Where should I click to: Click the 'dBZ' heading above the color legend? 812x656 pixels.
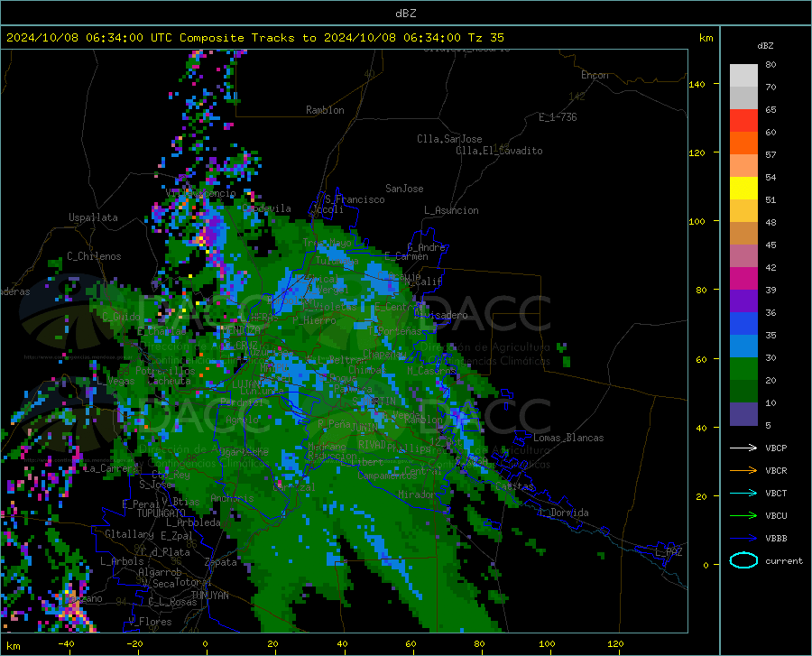tap(765, 45)
